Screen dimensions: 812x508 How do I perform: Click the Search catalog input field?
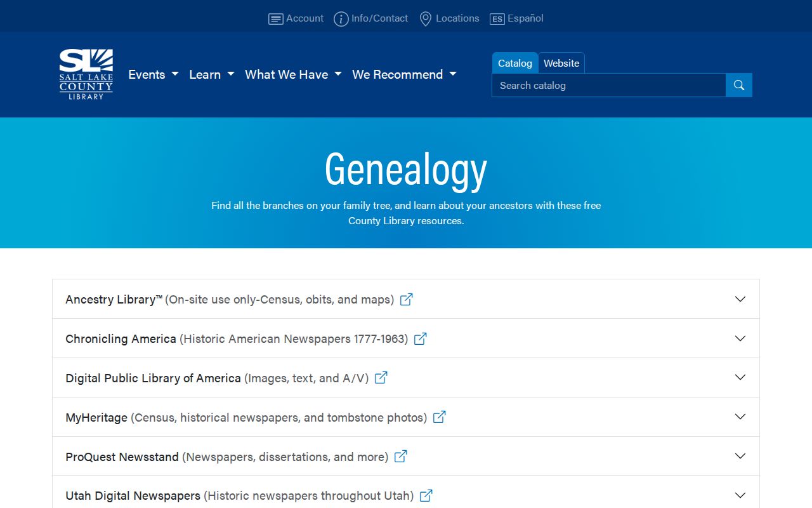pos(609,85)
